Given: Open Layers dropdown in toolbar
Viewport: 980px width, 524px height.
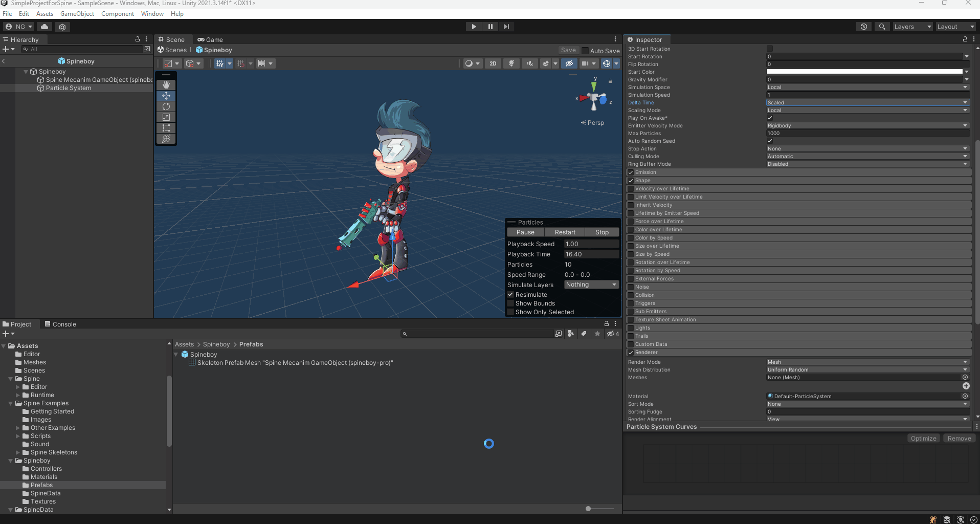Looking at the screenshot, I should [x=912, y=27].
